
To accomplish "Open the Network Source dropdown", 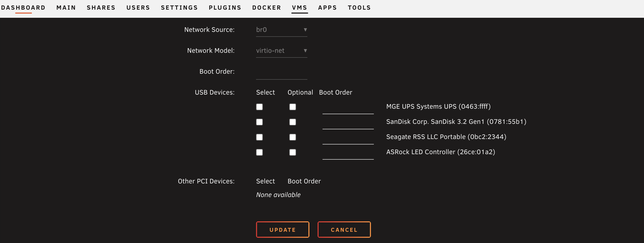I will 281,30.
